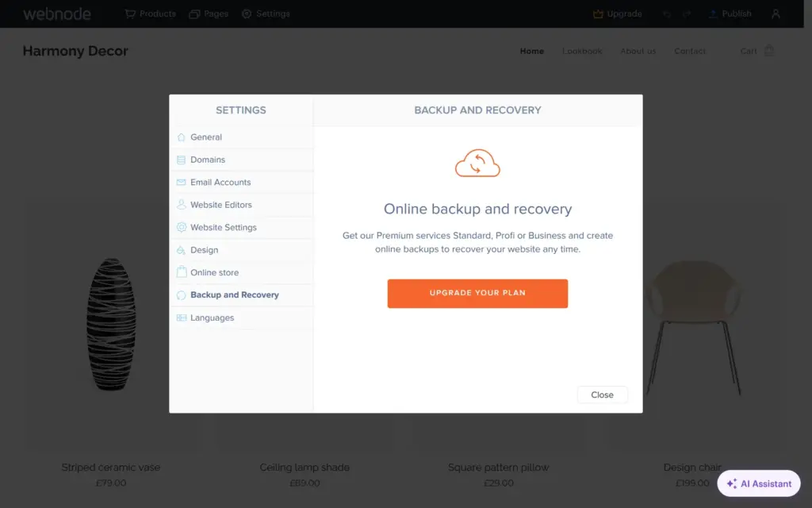This screenshot has height=508, width=812.
Task: Click the £89.00 price
Action: coord(304,483)
